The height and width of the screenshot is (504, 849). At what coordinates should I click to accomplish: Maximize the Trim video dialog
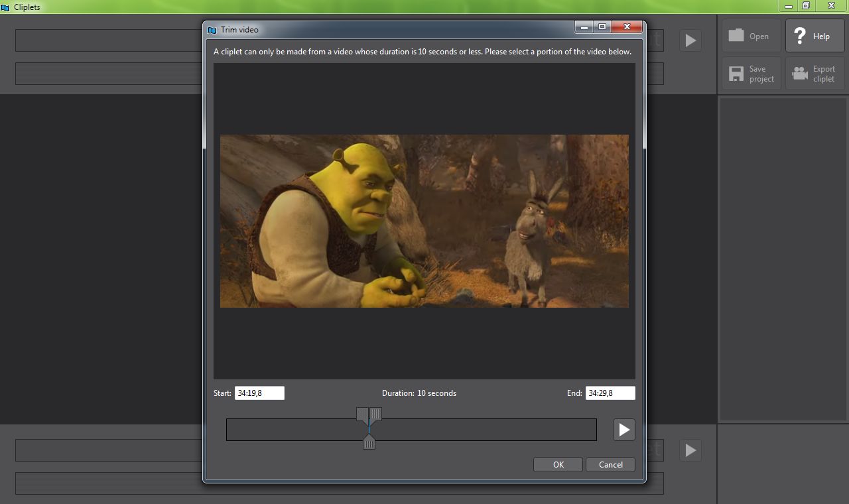602,27
